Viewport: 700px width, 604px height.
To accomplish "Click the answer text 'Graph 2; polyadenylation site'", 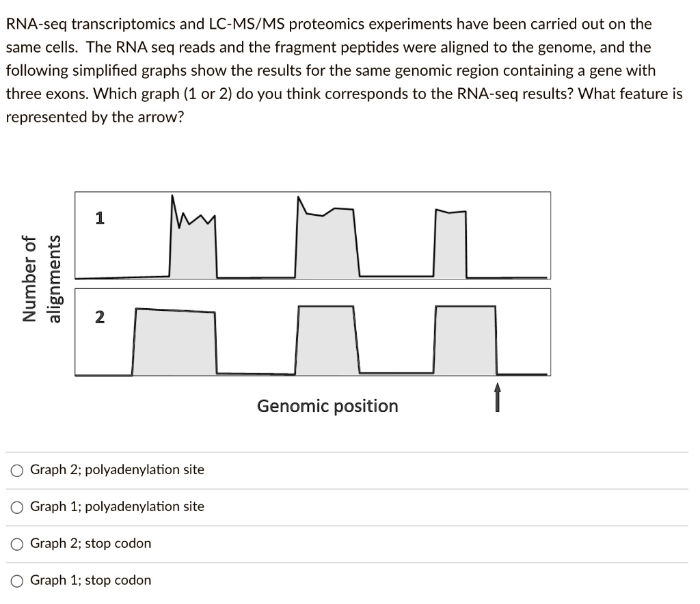I will (x=118, y=469).
